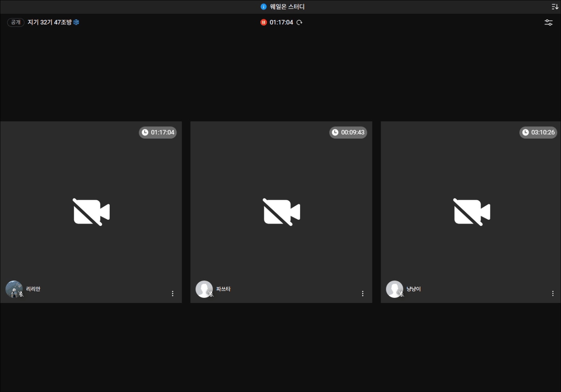561x392 pixels.
Task: Click the muted mic icon on 냥냥이
Action: [402, 294]
